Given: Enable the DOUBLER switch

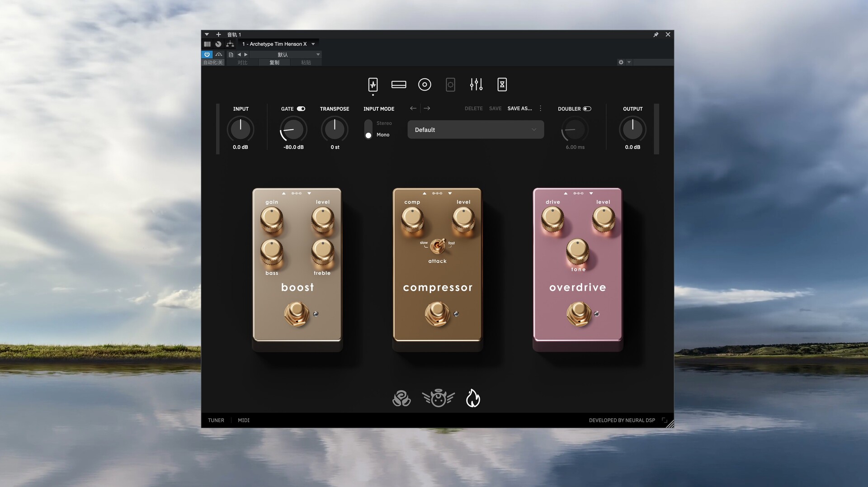Looking at the screenshot, I should click(x=587, y=109).
